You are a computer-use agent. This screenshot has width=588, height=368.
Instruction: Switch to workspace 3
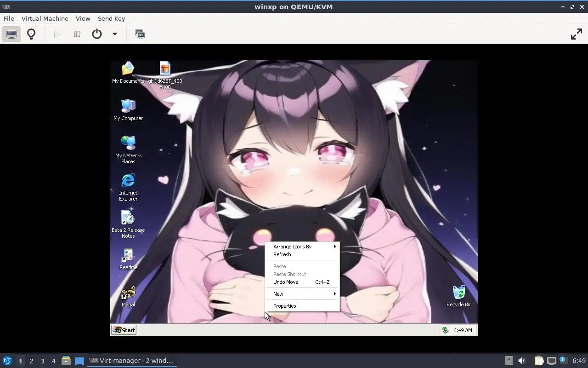tap(42, 361)
